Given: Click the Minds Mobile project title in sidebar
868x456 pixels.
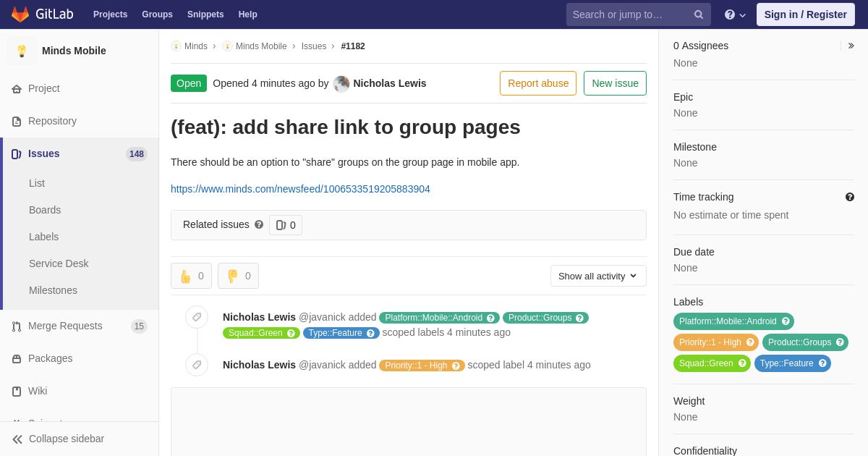Looking at the screenshot, I should coord(74,51).
